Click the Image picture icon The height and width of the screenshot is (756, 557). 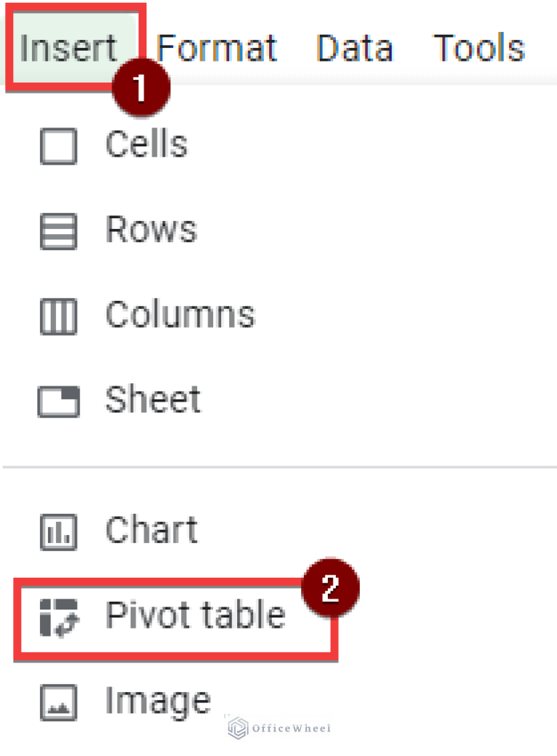click(x=58, y=699)
